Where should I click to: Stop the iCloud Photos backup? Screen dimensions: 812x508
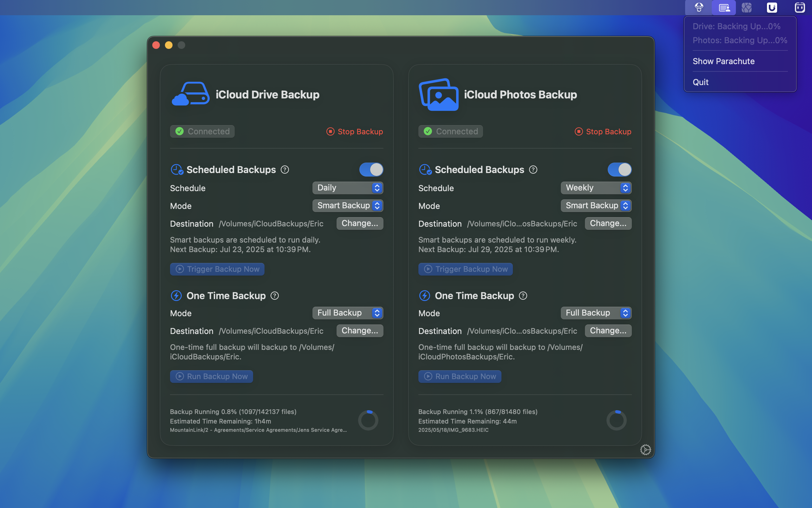coord(603,131)
